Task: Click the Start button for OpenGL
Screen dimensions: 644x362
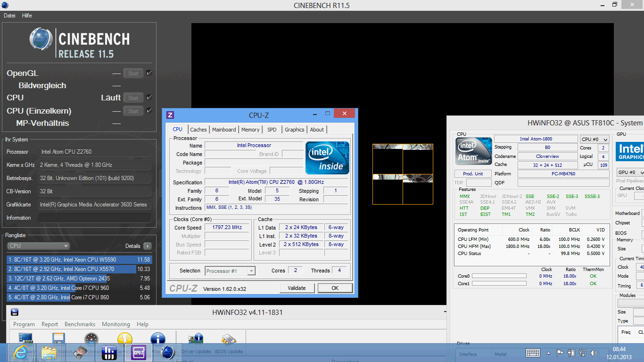Action: (x=133, y=73)
